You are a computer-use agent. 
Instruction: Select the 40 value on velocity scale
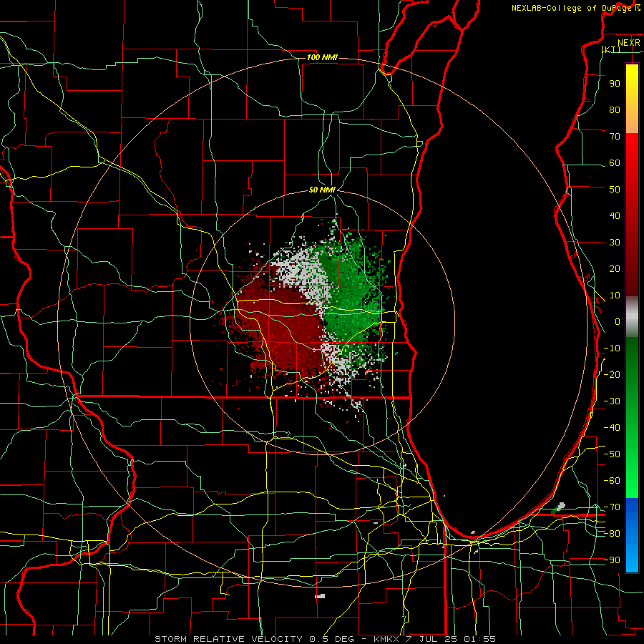615,215
